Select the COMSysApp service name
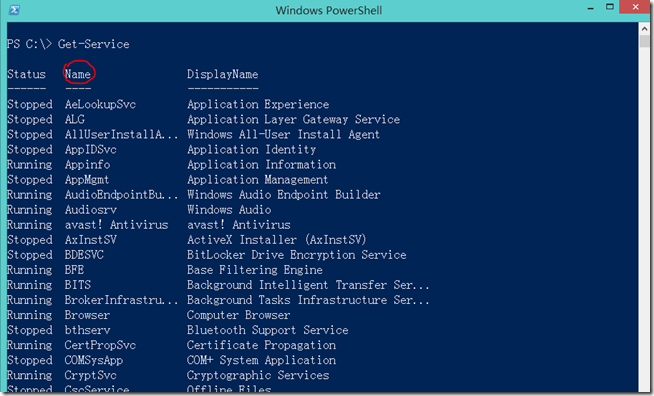The width and height of the screenshot is (654, 396). pyautogui.click(x=94, y=360)
